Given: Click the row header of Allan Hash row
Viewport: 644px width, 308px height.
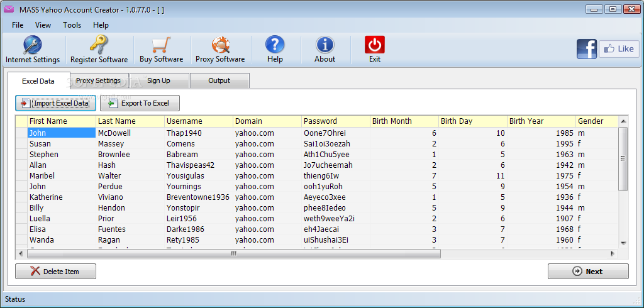Looking at the screenshot, I should (21, 165).
